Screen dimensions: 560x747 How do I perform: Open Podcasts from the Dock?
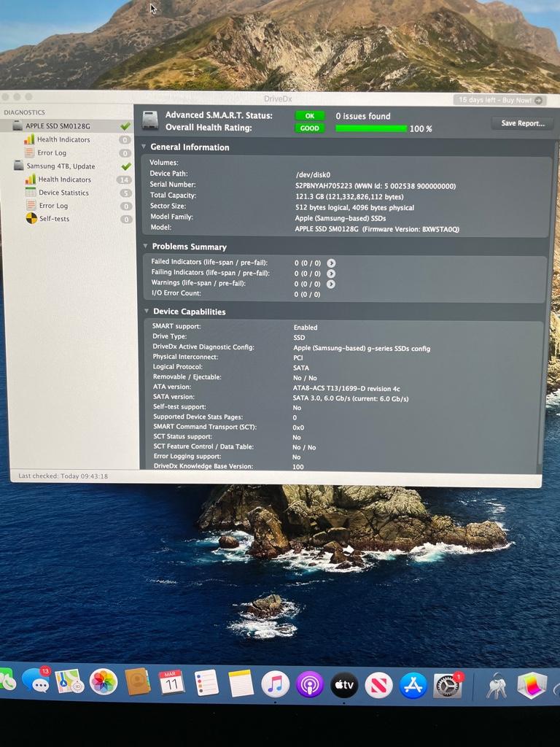click(309, 685)
